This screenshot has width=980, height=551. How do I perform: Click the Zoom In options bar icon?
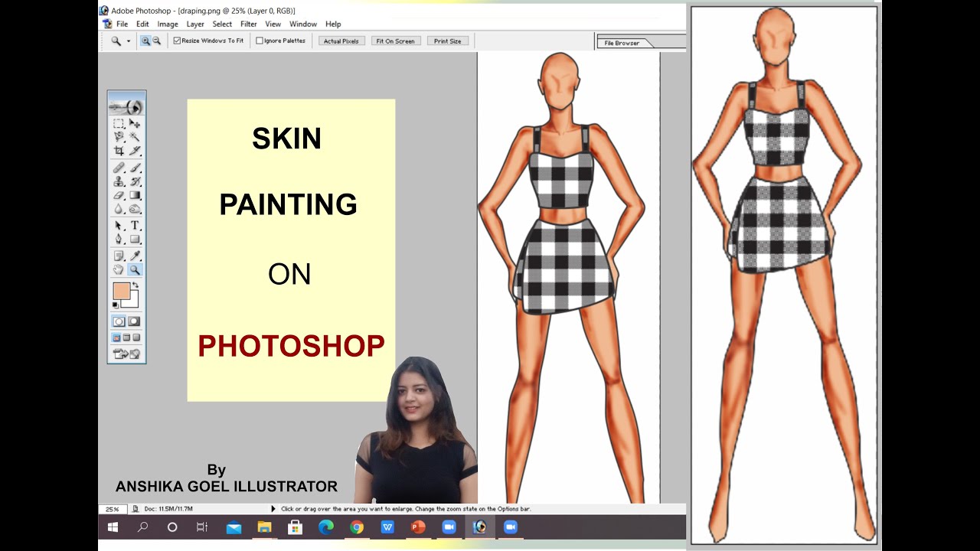[x=145, y=41]
